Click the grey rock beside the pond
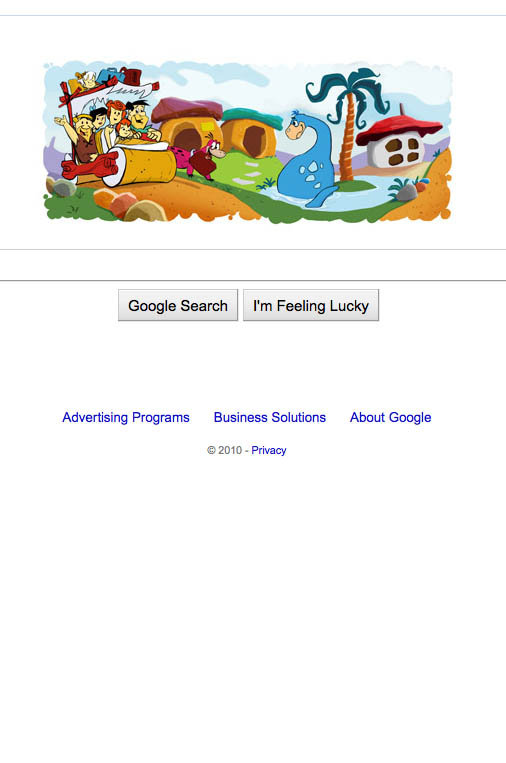The width and height of the screenshot is (506, 763). pyautogui.click(x=408, y=191)
